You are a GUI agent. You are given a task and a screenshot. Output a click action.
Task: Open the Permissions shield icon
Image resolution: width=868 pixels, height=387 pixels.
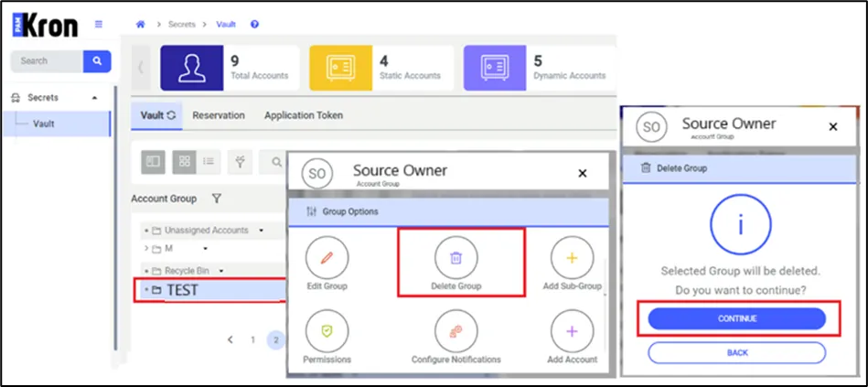pyautogui.click(x=327, y=331)
